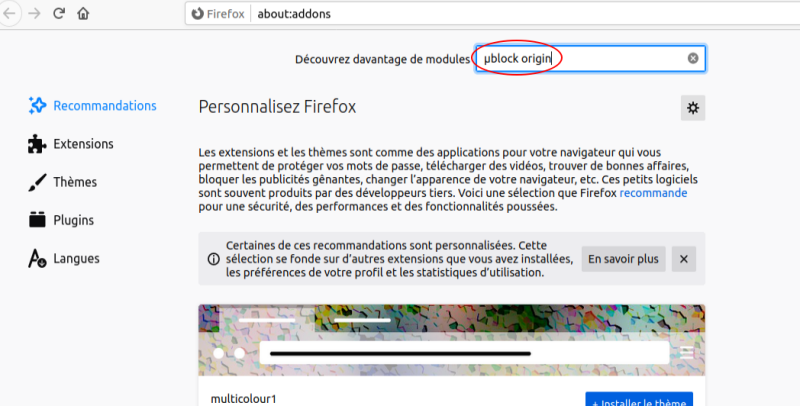Click the browser forward arrow
Image resolution: width=800 pixels, height=406 pixels.
pyautogui.click(x=34, y=13)
